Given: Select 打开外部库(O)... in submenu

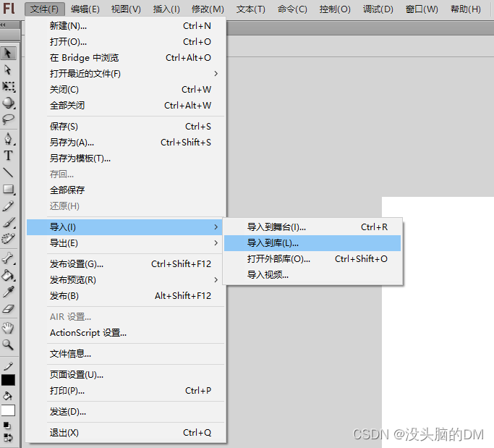Looking at the screenshot, I should 312,259.
